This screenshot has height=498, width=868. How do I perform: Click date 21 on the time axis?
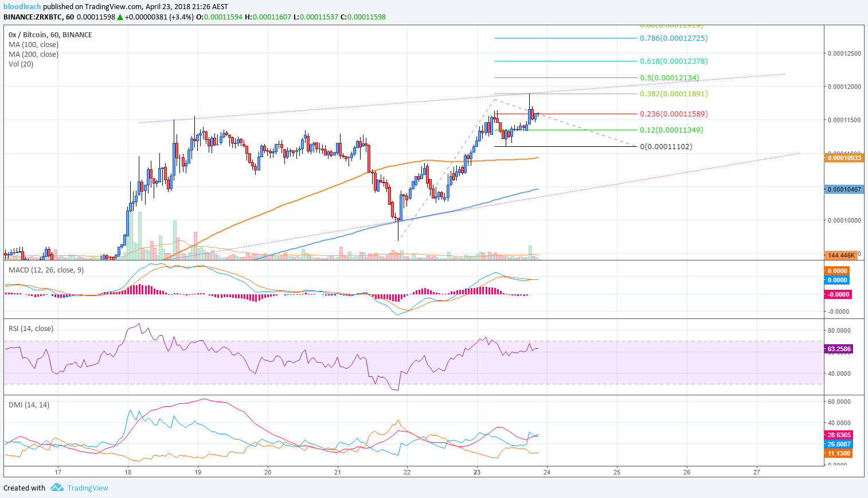pyautogui.click(x=337, y=472)
